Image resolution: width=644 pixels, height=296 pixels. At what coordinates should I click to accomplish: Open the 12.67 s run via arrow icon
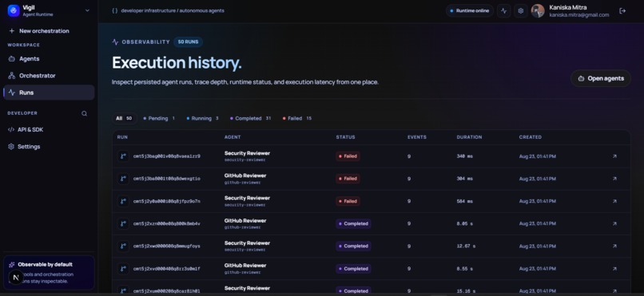coord(614,246)
